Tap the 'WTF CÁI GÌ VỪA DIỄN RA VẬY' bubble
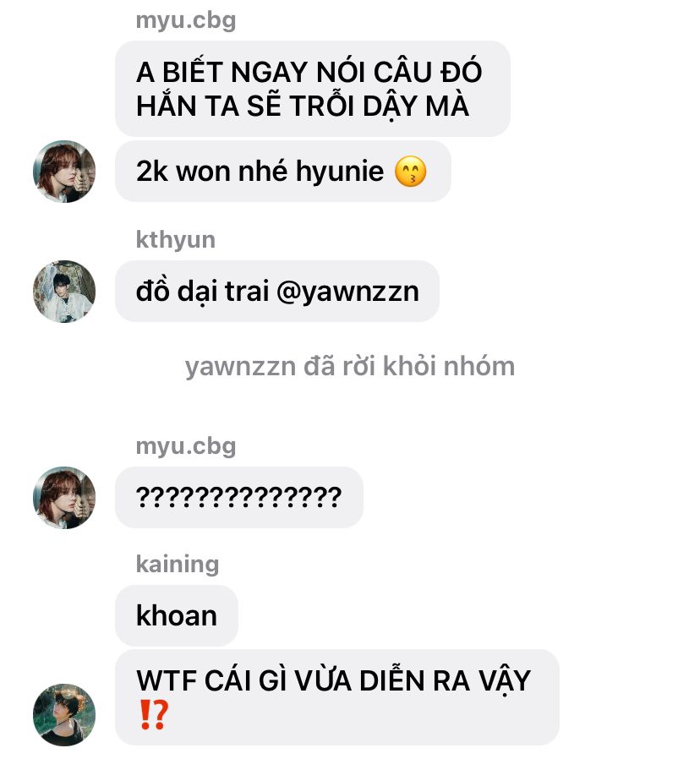 [337, 697]
